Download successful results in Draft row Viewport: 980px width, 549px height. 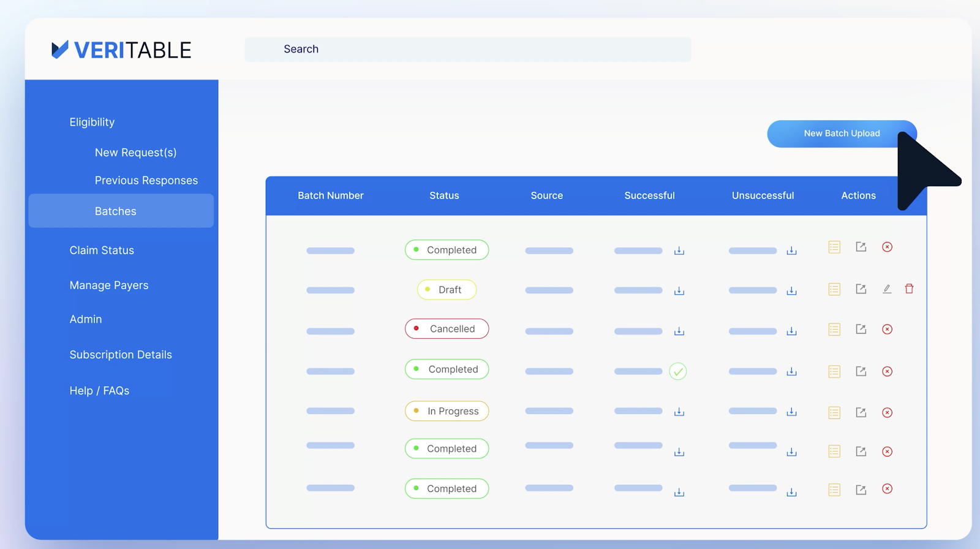pyautogui.click(x=679, y=291)
